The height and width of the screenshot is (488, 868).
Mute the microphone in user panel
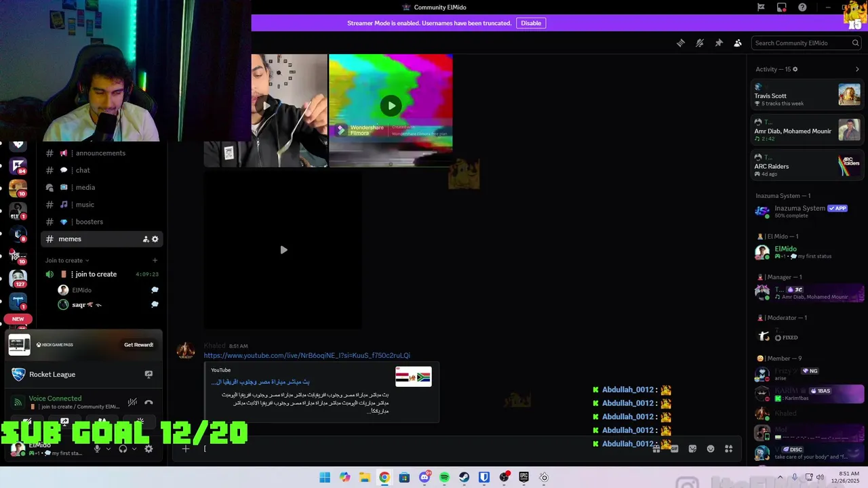pyautogui.click(x=97, y=449)
